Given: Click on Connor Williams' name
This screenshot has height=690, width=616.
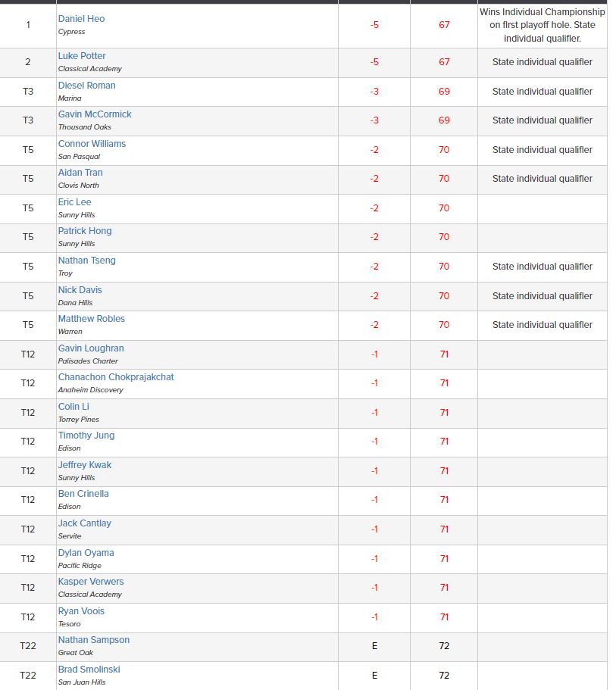Looking at the screenshot, I should point(92,144).
